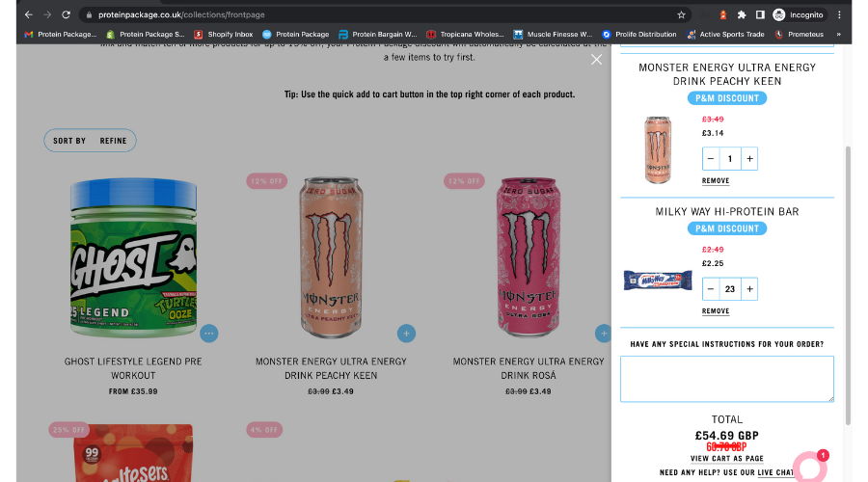Image resolution: width=868 pixels, height=482 pixels.
Task: Increase Monster Peachy Keen quantity
Action: tap(749, 159)
